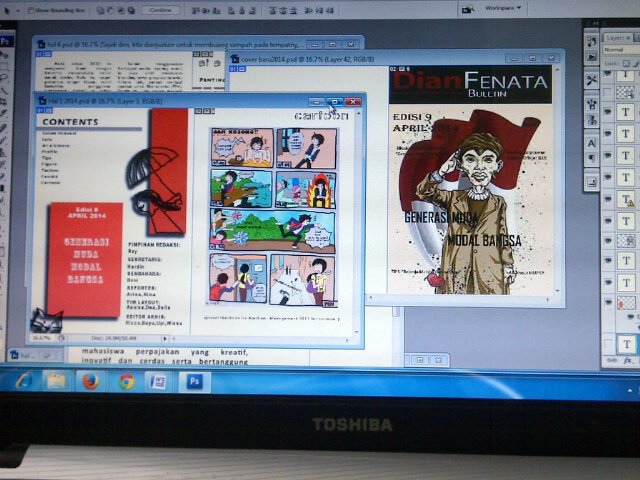The image size is (640, 480).
Task: Distribute horizontal centers of paths
Action: click(320, 10)
